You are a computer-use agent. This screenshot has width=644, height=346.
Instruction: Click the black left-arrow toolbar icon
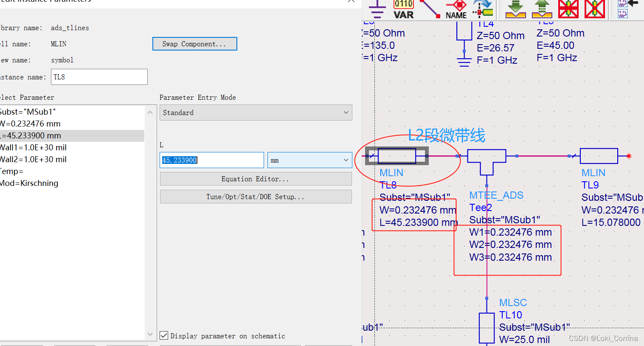(x=633, y=3)
